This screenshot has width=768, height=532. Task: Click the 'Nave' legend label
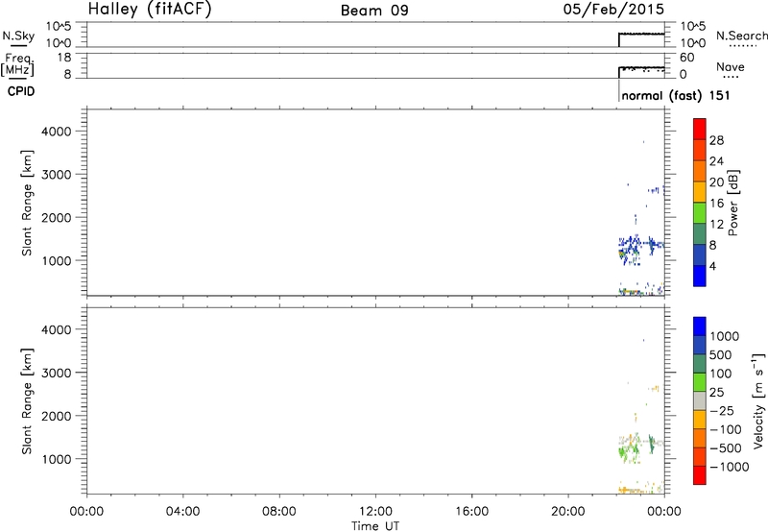click(731, 66)
